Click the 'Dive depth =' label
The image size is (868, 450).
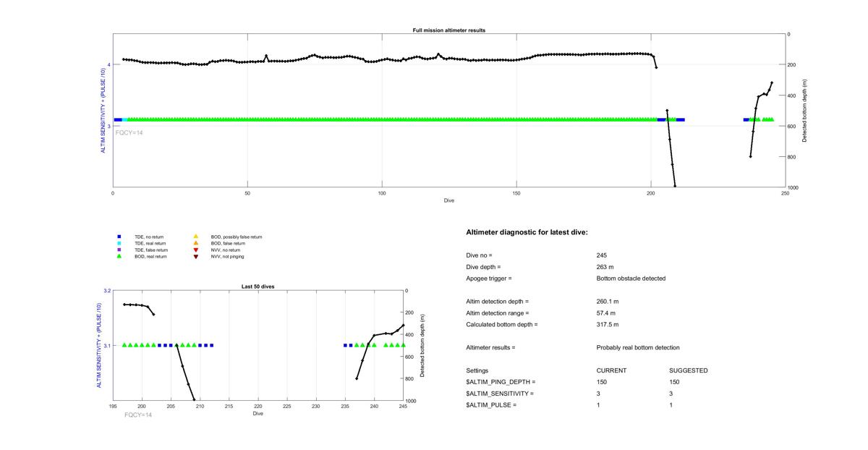click(483, 267)
